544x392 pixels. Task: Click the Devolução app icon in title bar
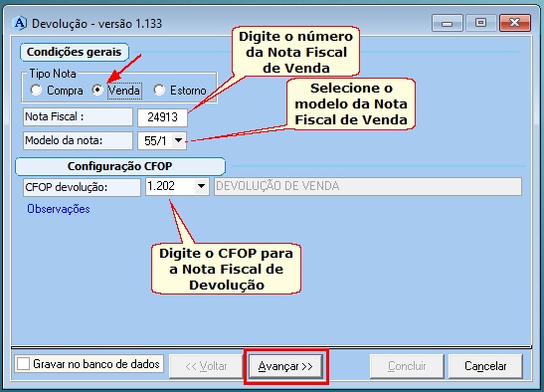tap(20, 24)
